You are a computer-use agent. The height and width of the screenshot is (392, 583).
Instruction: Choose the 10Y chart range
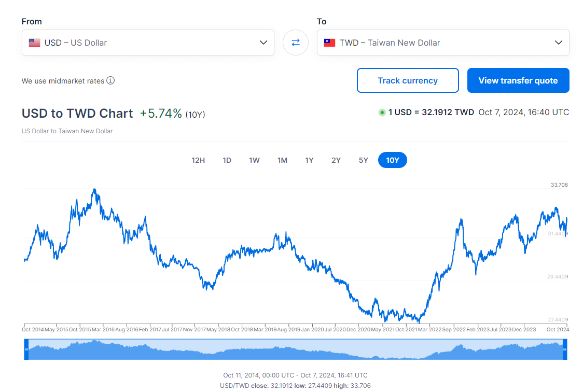point(393,160)
